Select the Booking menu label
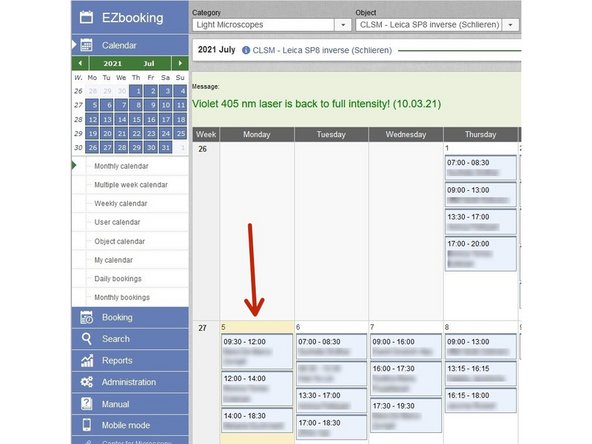 [x=117, y=318]
